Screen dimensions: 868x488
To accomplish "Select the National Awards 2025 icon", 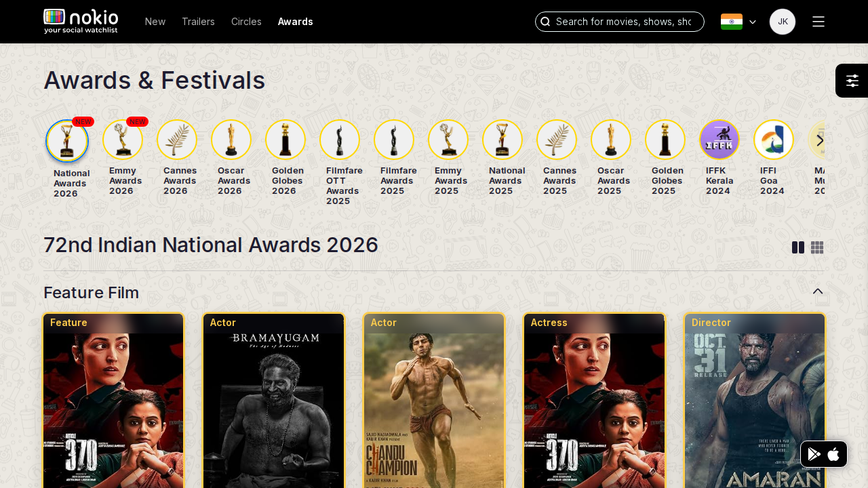I will [x=502, y=140].
